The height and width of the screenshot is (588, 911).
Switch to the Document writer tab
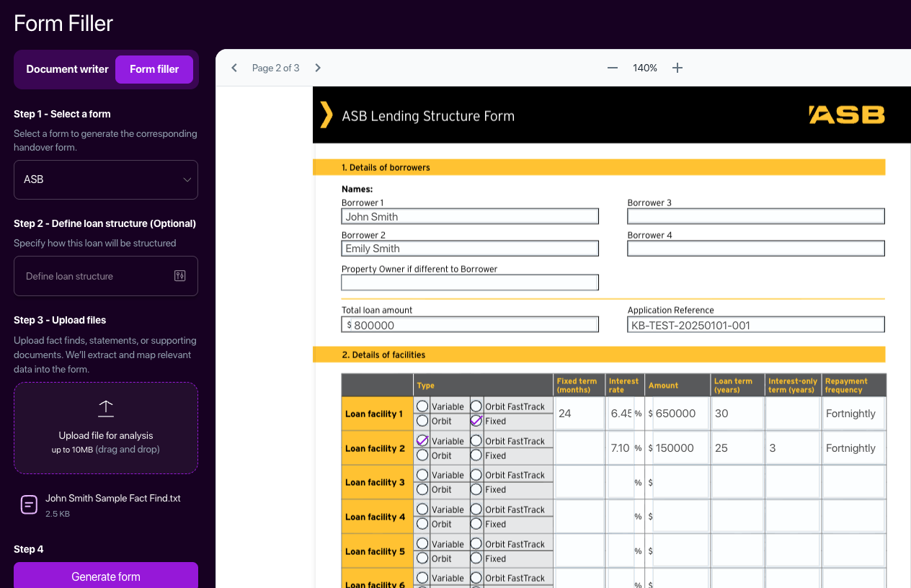click(x=67, y=69)
